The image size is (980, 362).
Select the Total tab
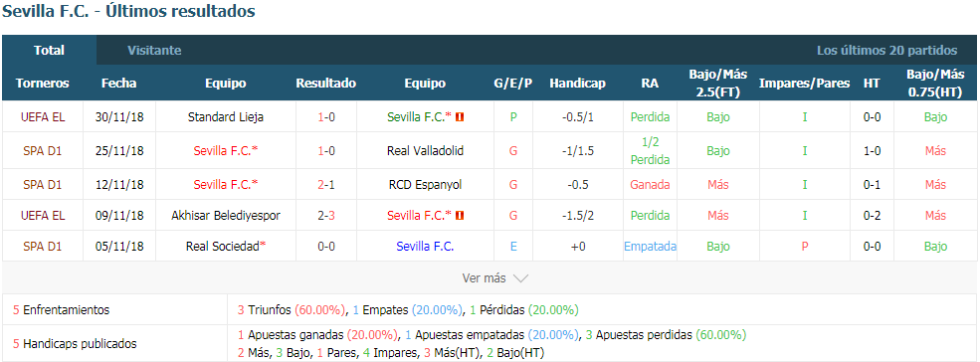pyautogui.click(x=49, y=51)
